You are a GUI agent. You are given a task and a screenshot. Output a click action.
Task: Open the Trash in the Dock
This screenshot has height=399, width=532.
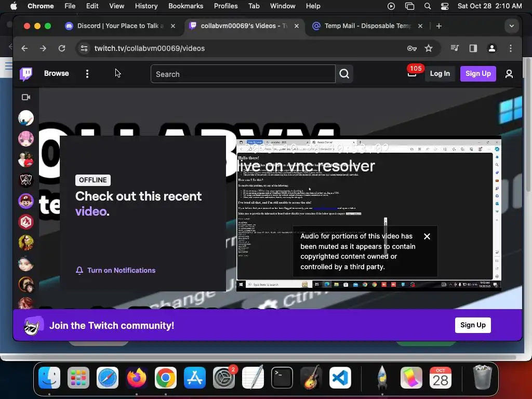point(482,378)
